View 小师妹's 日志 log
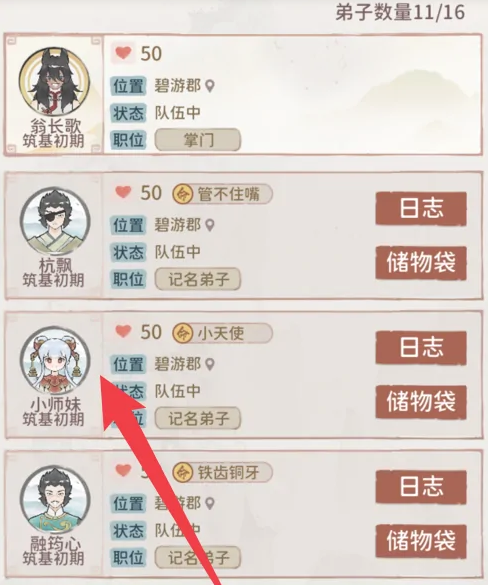The width and height of the screenshot is (488, 585). click(421, 348)
